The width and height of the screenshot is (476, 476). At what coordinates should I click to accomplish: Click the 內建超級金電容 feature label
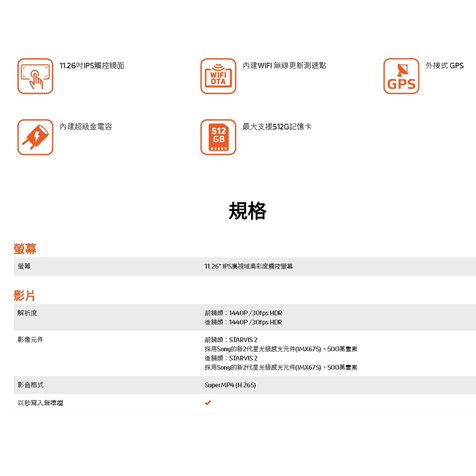click(x=86, y=127)
